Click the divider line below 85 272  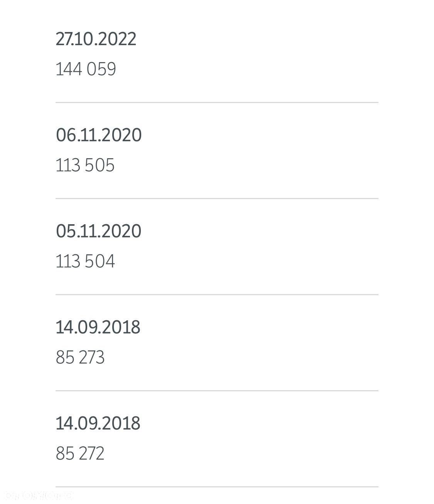click(217, 487)
